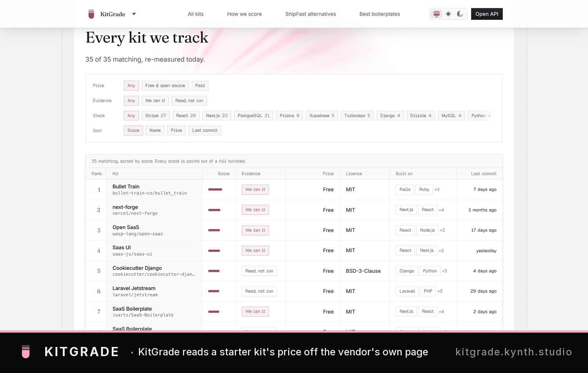Click Node.js tag in Open SaaS row
This screenshot has height=373, width=588.
pyautogui.click(x=427, y=230)
